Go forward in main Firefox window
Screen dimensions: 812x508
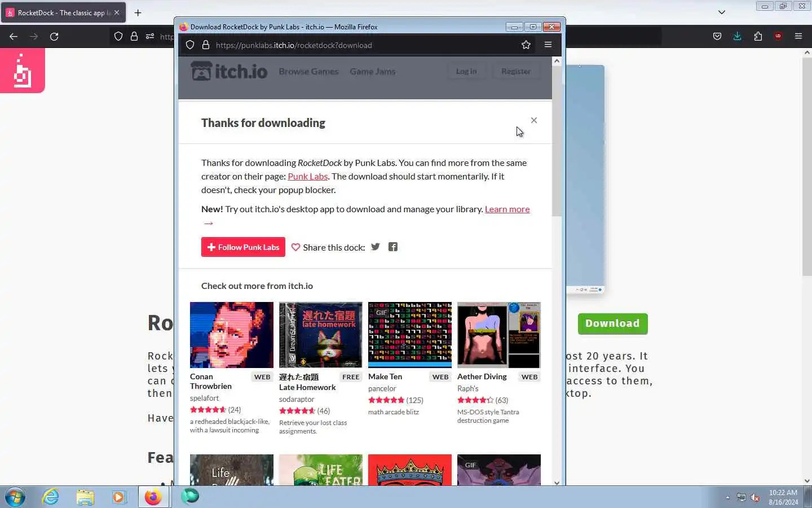[x=34, y=36]
